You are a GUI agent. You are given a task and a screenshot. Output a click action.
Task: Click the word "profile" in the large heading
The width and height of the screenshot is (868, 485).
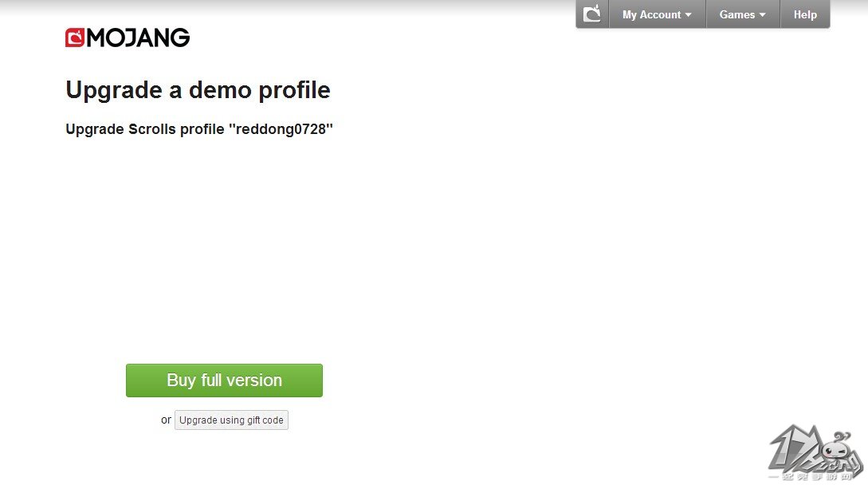pyautogui.click(x=293, y=90)
